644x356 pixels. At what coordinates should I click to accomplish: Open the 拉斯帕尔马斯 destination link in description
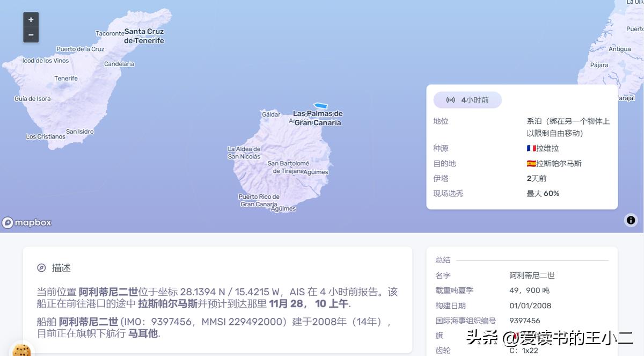pos(167,304)
